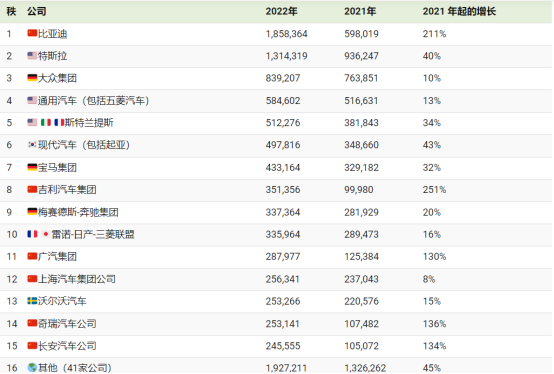Image resolution: width=554 pixels, height=374 pixels.
Task: Click the German flag beside 大众集团
Action: [x=32, y=78]
